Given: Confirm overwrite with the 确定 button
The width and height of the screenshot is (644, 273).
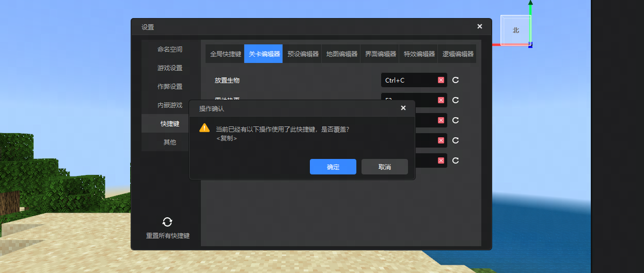Looking at the screenshot, I should pyautogui.click(x=333, y=167).
